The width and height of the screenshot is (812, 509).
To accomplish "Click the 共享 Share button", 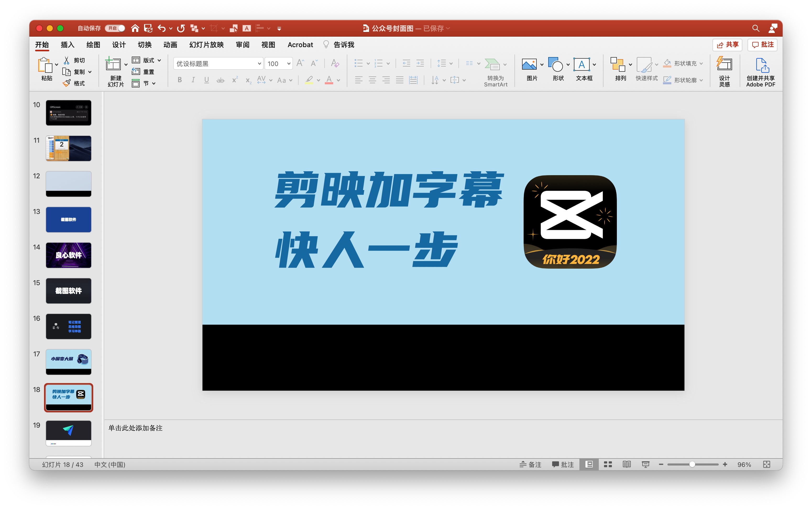I will (x=727, y=45).
